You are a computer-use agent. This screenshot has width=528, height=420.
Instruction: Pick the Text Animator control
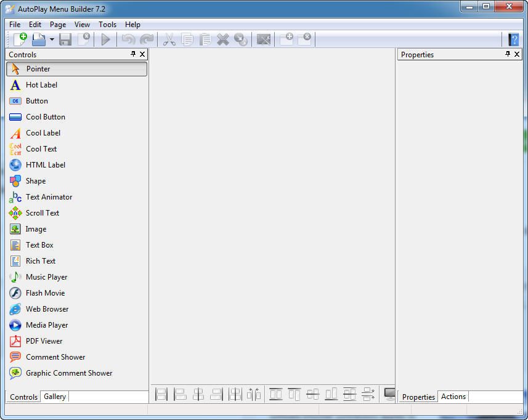coord(49,197)
